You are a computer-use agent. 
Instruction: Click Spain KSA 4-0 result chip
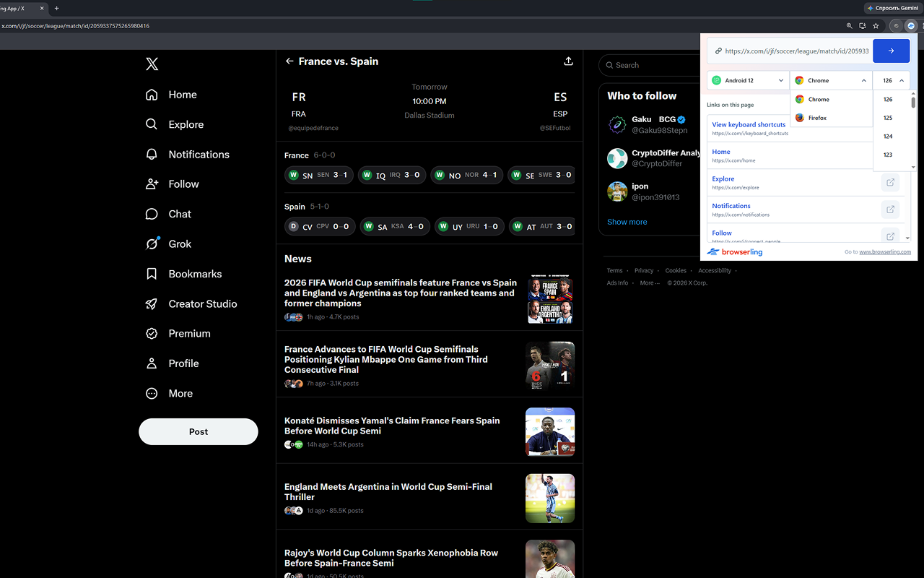395,226
